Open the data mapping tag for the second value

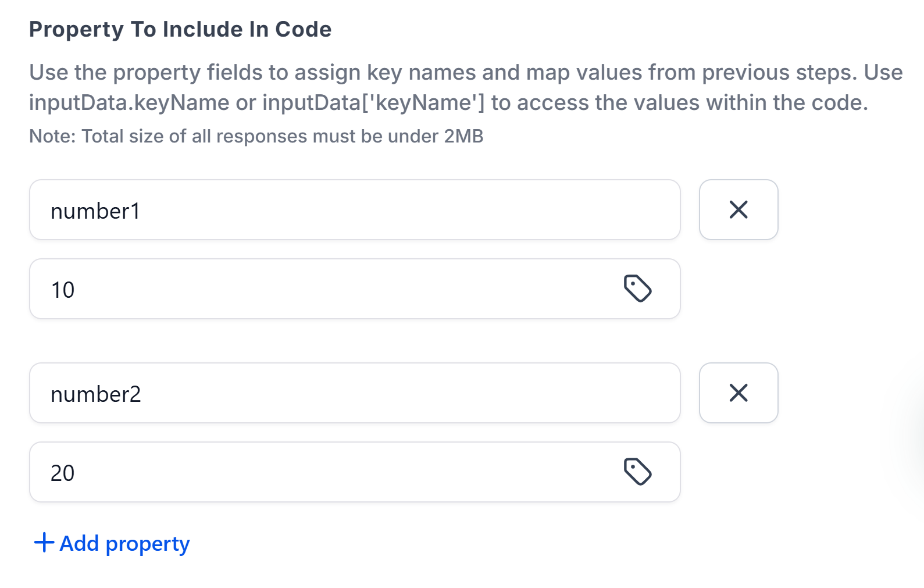point(637,472)
